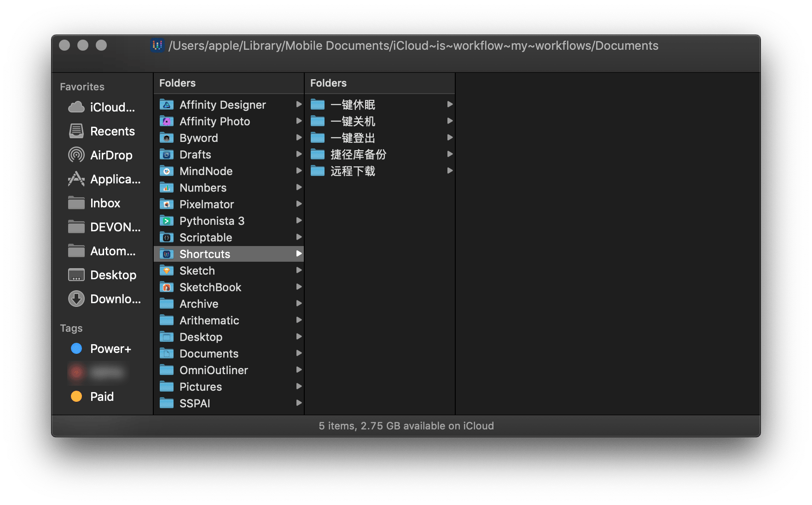
Task: Click the Tags section heading
Action: 71,328
